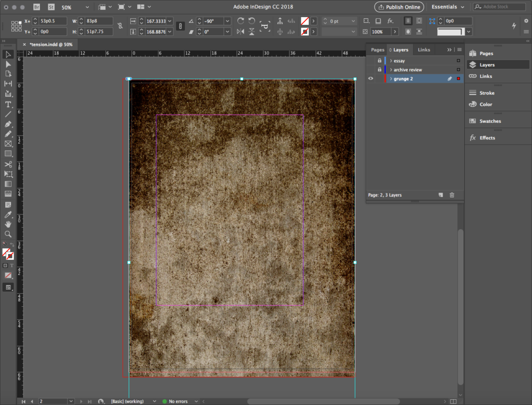Activate the Hand tool
This screenshot has height=405, width=532.
pyautogui.click(x=8, y=224)
